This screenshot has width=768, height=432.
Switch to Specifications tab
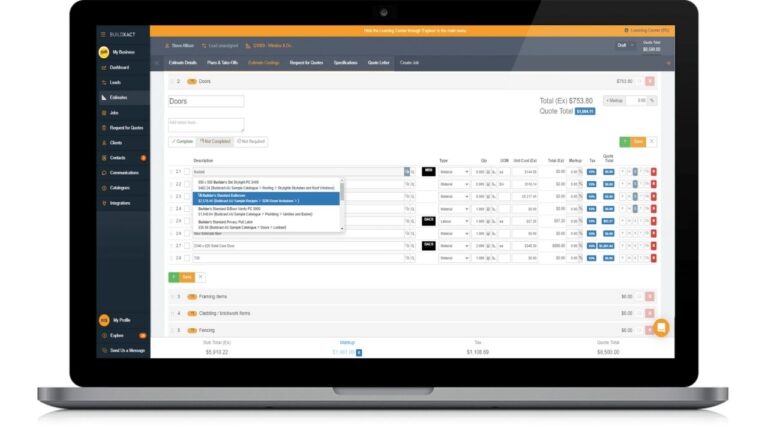(x=345, y=63)
